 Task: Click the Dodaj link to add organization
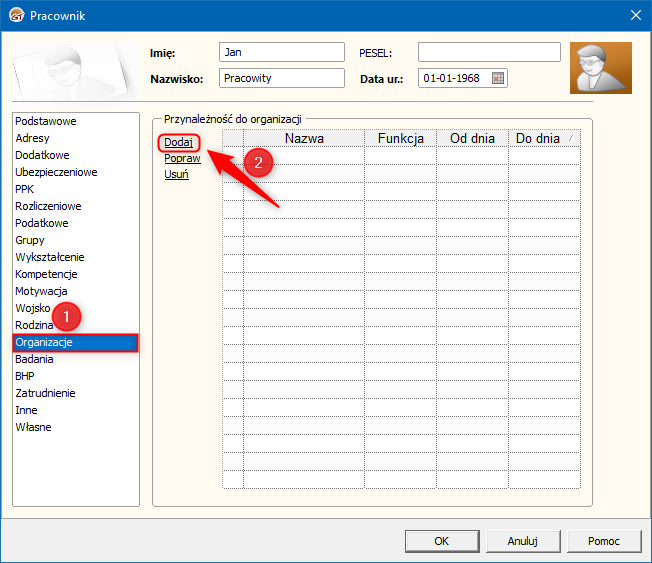[178, 142]
